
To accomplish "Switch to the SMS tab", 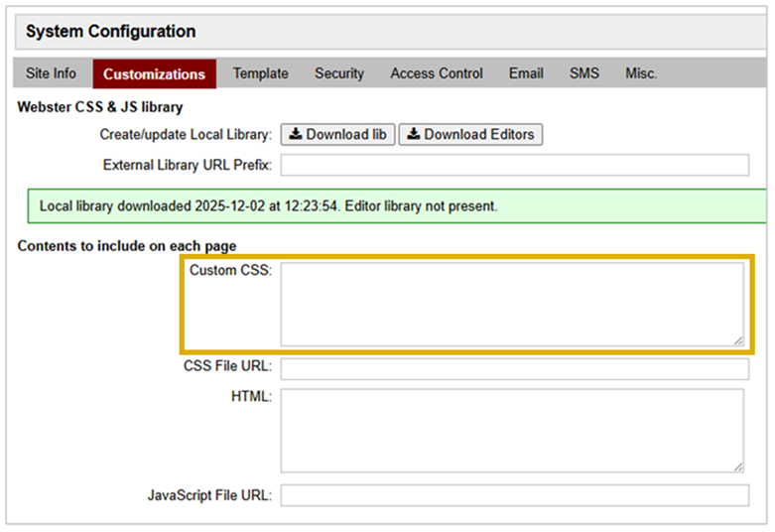I will [584, 73].
